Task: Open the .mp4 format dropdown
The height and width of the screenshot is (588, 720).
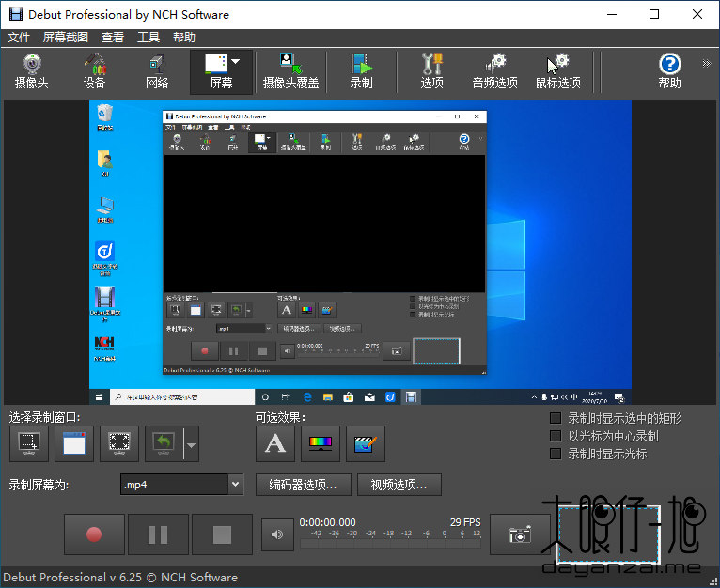Action: (x=181, y=485)
